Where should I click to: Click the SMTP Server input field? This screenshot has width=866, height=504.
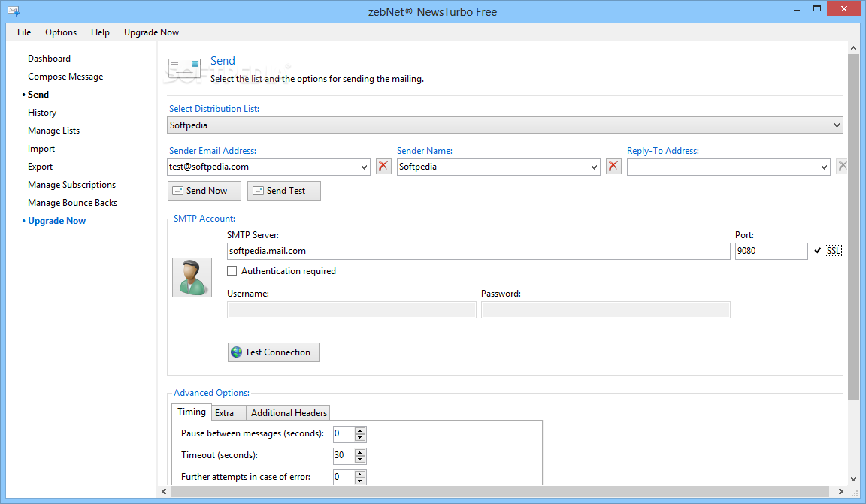click(x=478, y=251)
